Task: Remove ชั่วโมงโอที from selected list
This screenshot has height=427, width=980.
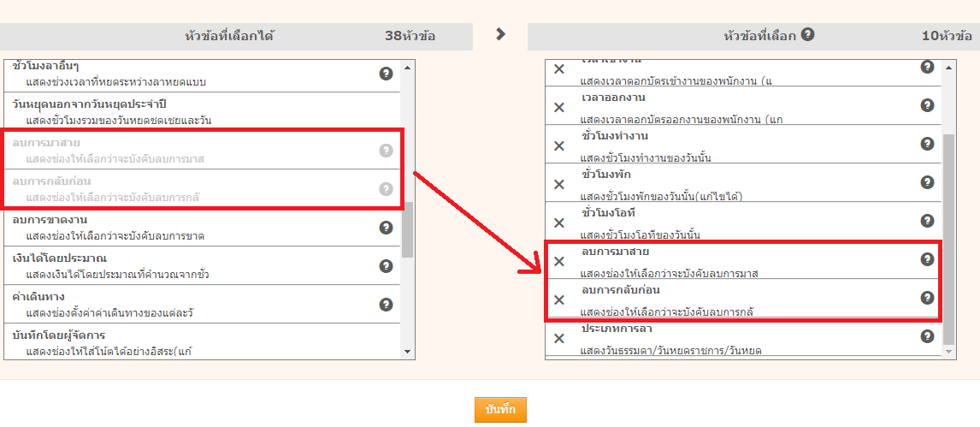Action: 559,222
